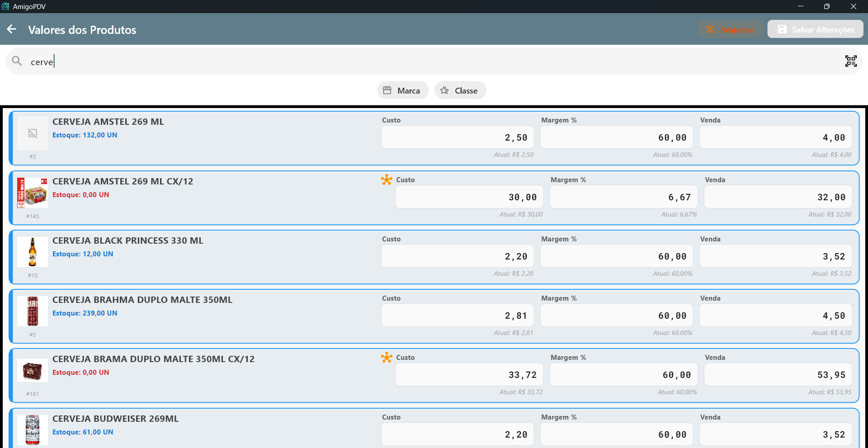Click 'Estoque: 239,00 UN' stock text

(x=85, y=313)
